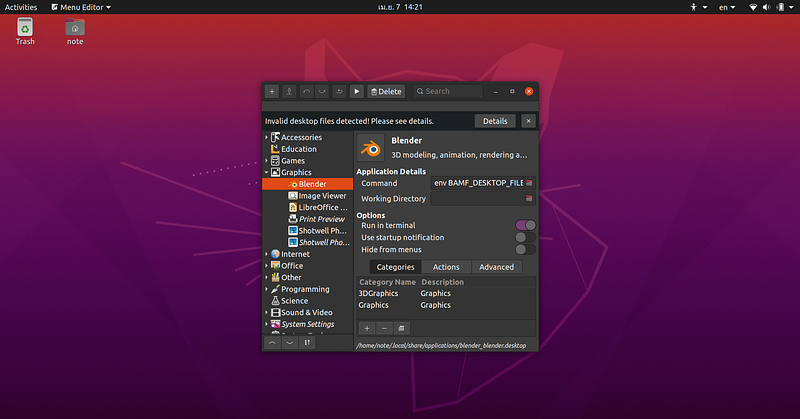Click the redo arrow toolbar icon
Viewport: 800px width, 419px height.
[x=321, y=91]
